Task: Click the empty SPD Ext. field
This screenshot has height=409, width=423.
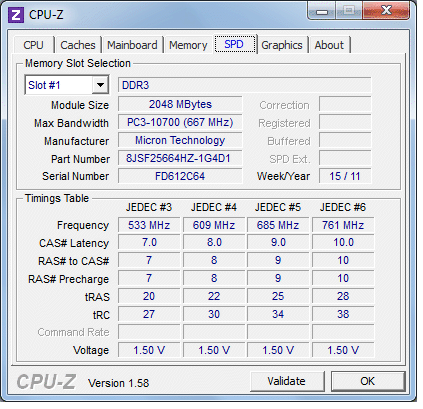Action: tap(345, 158)
